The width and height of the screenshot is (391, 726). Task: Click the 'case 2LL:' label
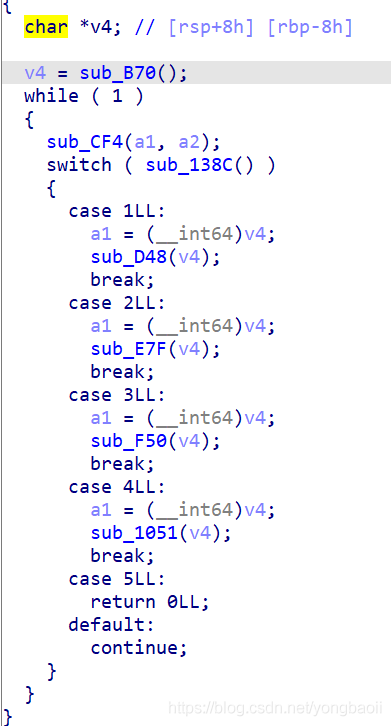pyautogui.click(x=117, y=303)
